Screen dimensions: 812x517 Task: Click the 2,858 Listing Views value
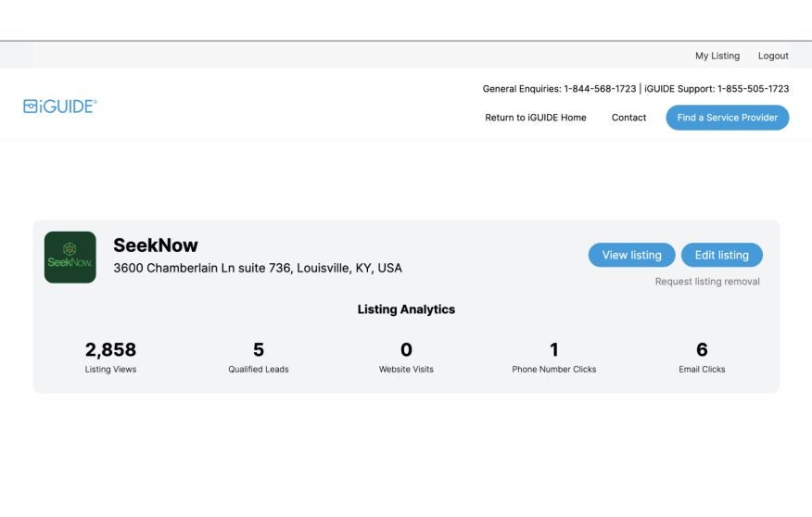tap(110, 350)
